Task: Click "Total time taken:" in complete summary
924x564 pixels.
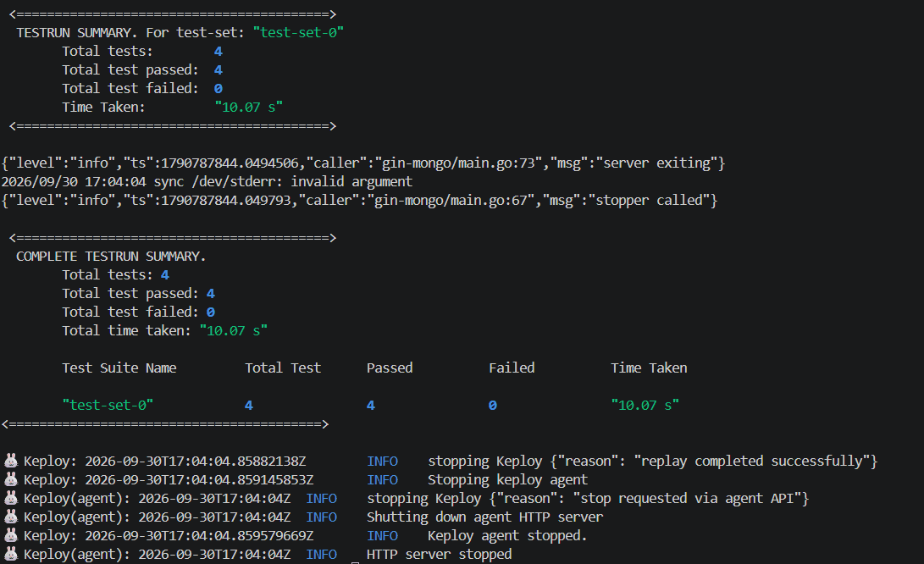Action: tap(127, 330)
